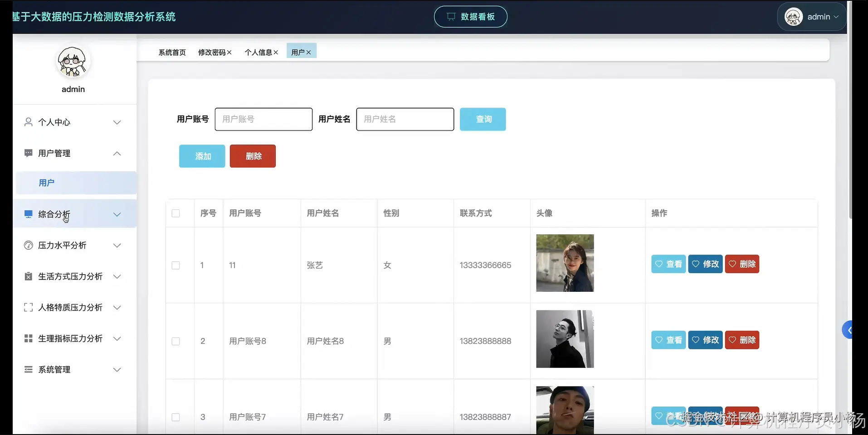Click the sidebar admin avatar
Screen dimensions: 868x435
(73, 62)
